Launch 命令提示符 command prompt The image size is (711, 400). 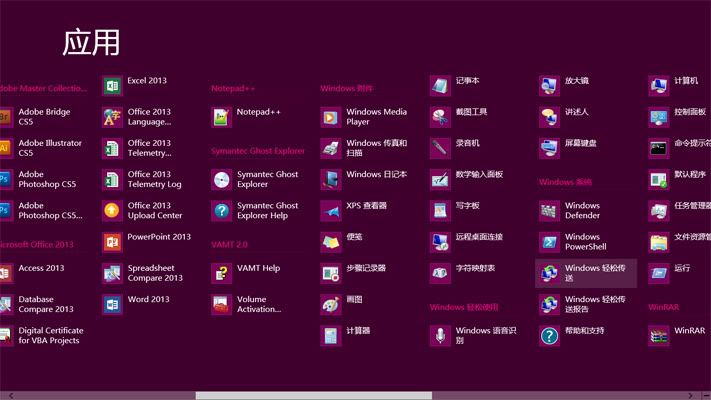tap(679, 148)
